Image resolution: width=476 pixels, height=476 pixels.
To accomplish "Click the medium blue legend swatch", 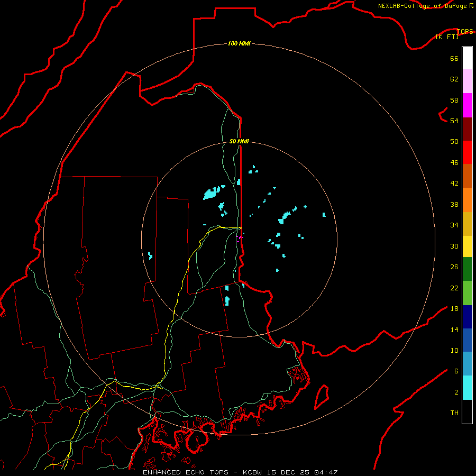I will point(467,340).
